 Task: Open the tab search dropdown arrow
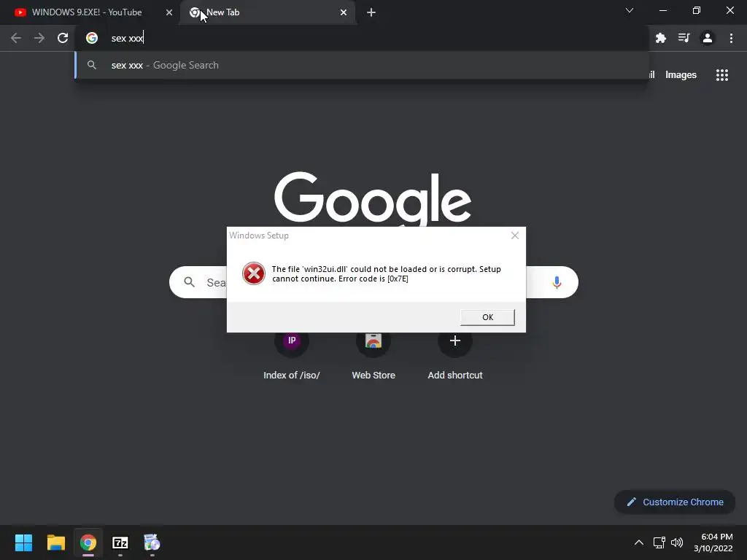(630, 10)
